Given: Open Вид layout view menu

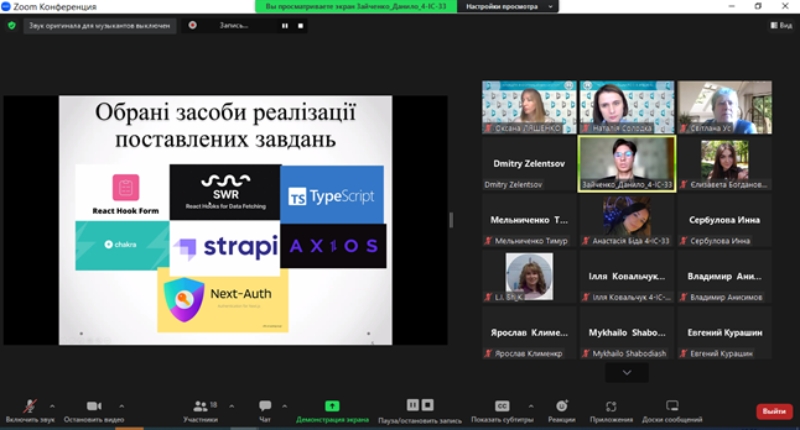Looking at the screenshot, I should pos(781,25).
